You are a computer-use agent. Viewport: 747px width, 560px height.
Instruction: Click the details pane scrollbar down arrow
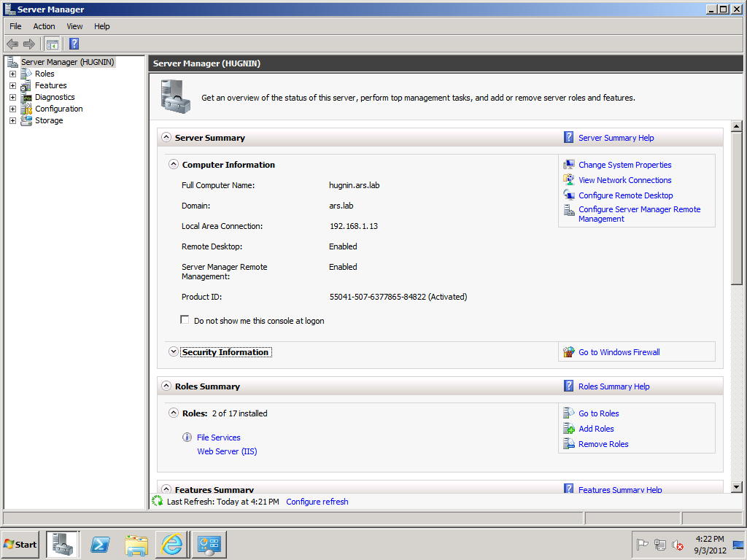737,486
